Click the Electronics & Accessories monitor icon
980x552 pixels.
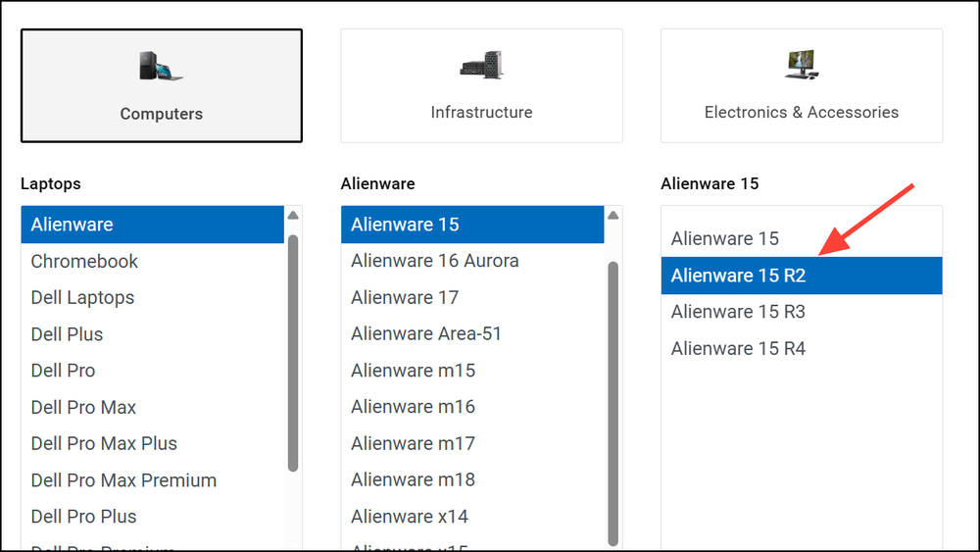(x=802, y=65)
